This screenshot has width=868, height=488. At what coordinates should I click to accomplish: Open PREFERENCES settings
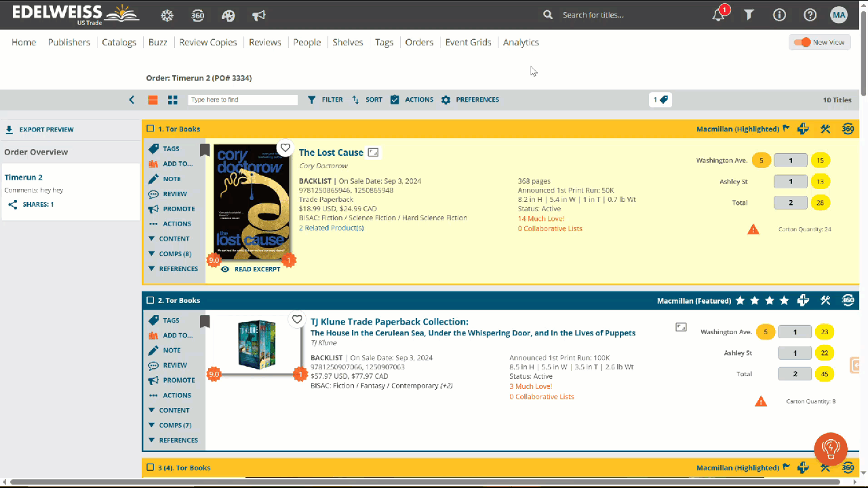coord(470,100)
